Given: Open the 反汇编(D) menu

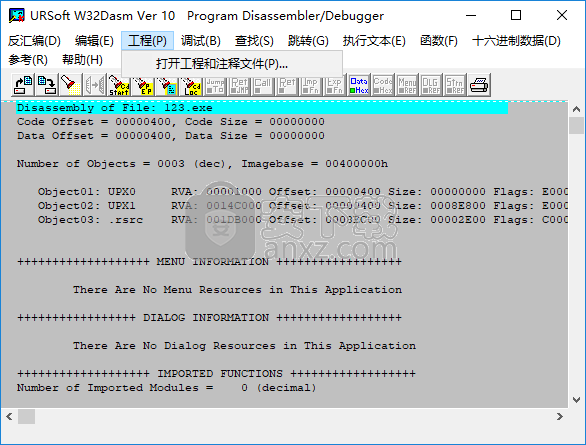Looking at the screenshot, I should click(x=34, y=40).
